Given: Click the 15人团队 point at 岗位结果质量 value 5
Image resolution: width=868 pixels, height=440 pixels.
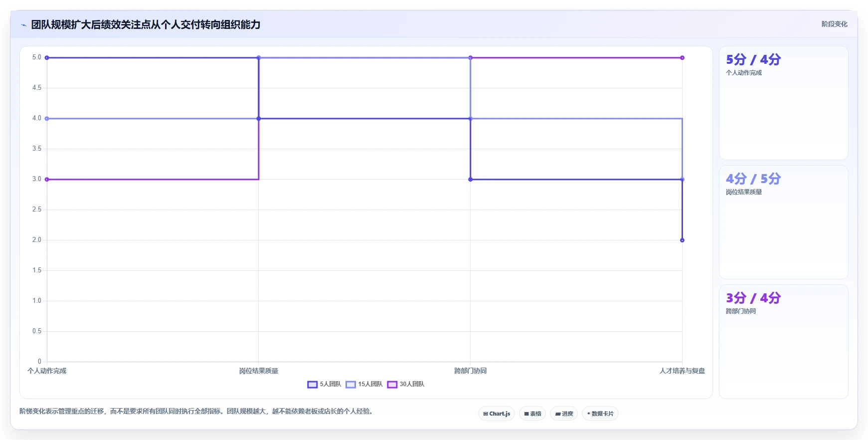Looking at the screenshot, I should click(259, 58).
